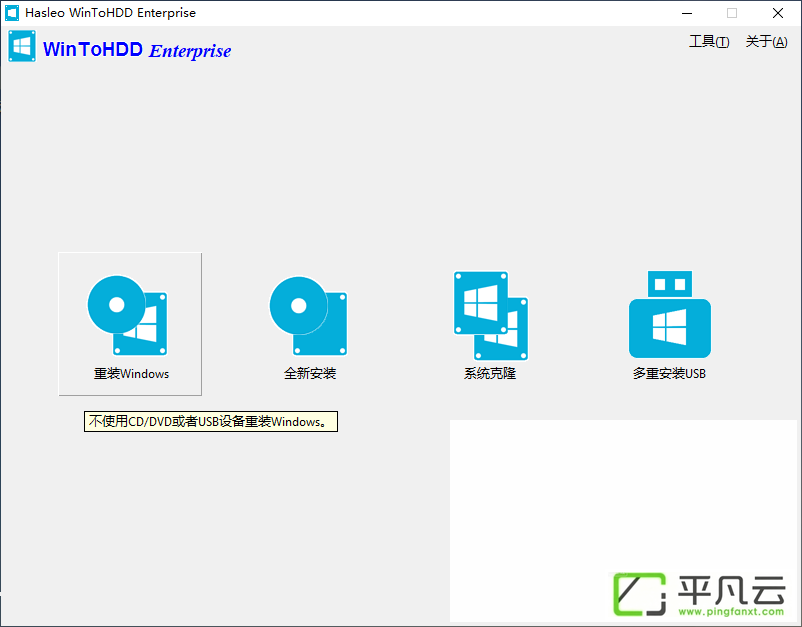Minimize the WinToHDD window
This screenshot has height=627, width=802.
(x=687, y=13)
